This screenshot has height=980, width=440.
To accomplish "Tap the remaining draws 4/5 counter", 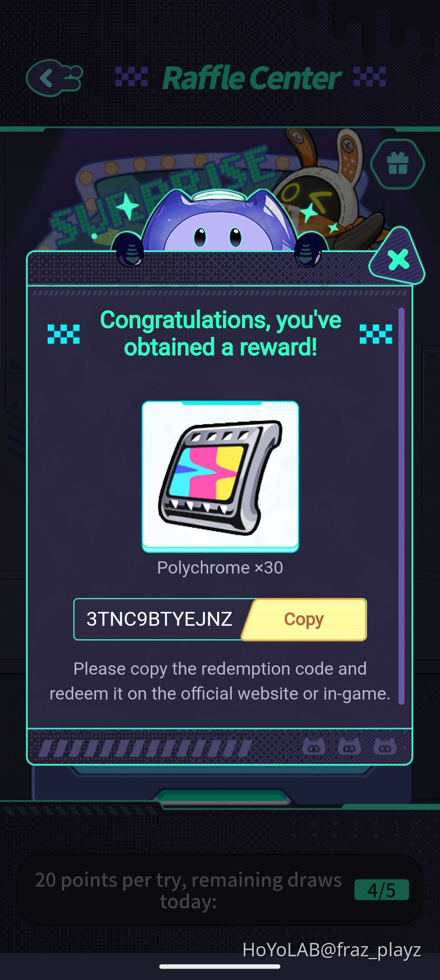I will 381,890.
